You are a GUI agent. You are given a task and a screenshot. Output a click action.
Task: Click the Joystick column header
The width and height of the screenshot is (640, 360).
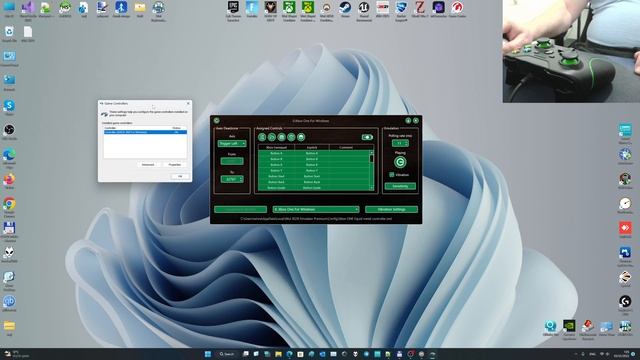[312, 147]
